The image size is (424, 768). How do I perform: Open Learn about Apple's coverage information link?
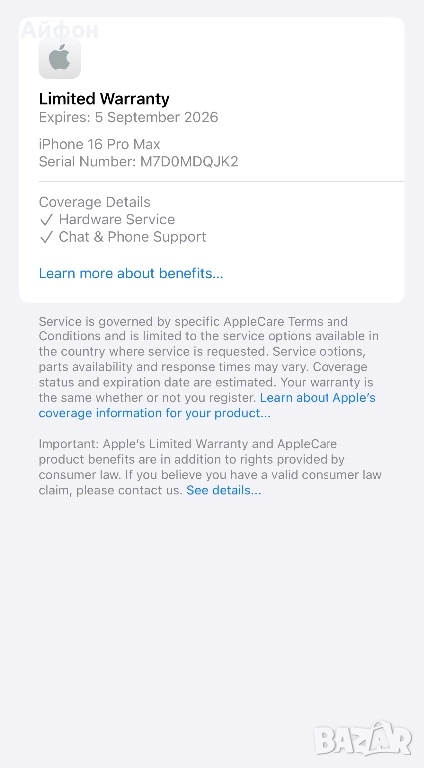tap(207, 406)
